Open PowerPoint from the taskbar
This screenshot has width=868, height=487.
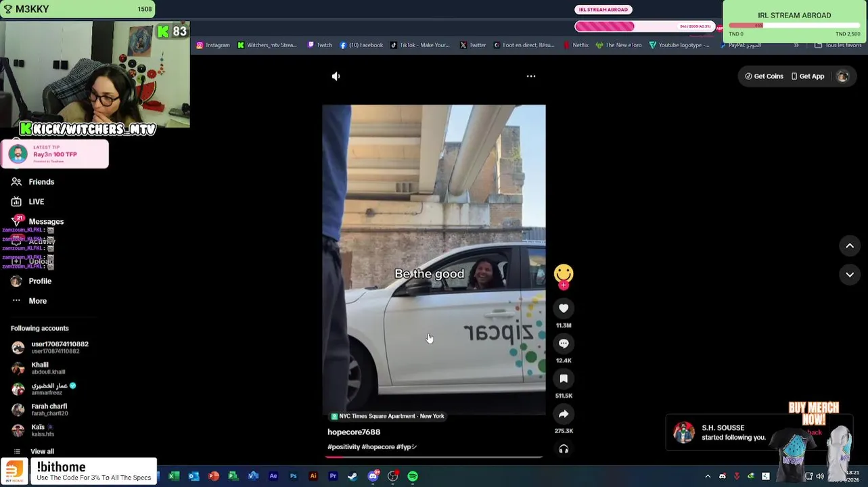[x=214, y=476]
